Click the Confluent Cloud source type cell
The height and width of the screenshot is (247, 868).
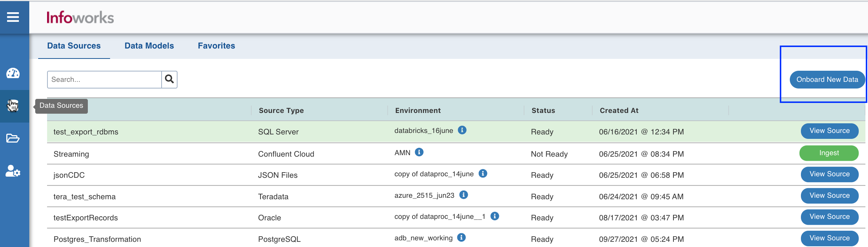pos(286,154)
